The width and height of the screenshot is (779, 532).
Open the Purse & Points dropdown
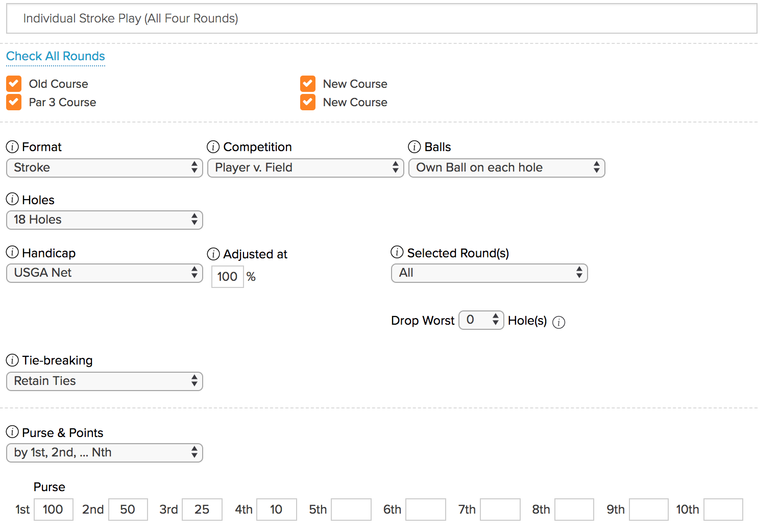105,453
